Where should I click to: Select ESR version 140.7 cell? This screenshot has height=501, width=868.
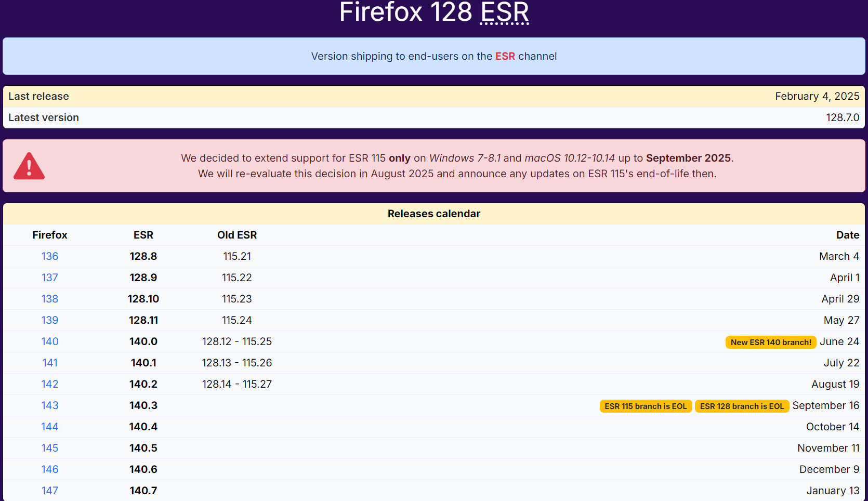[143, 491]
